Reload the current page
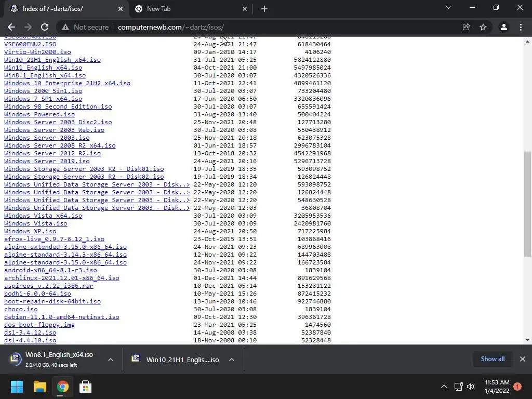 coord(45,27)
